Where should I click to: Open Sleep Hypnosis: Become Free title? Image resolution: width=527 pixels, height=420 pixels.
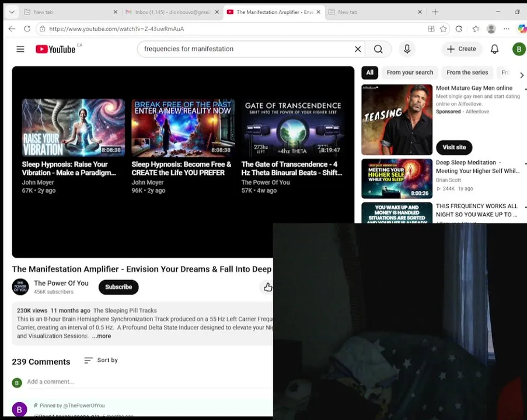(181, 169)
